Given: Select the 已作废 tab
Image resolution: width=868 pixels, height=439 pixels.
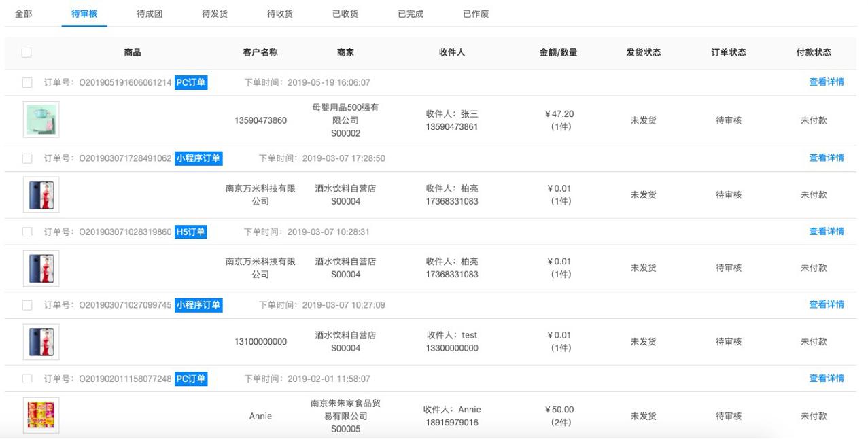Looking at the screenshot, I should point(476,14).
